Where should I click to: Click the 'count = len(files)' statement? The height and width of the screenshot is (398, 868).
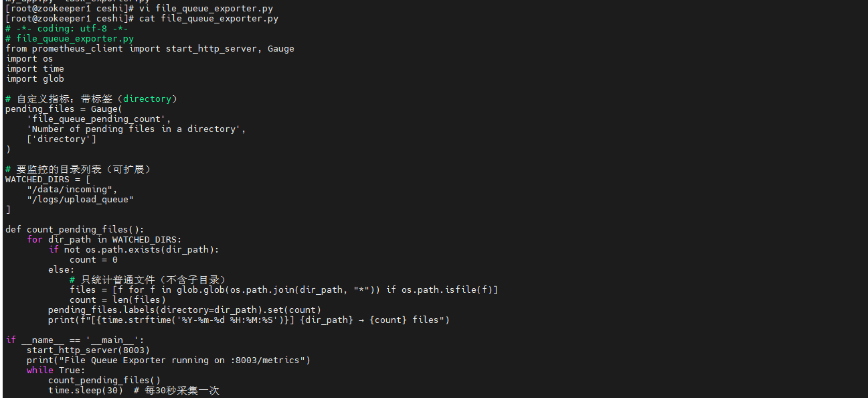click(117, 300)
